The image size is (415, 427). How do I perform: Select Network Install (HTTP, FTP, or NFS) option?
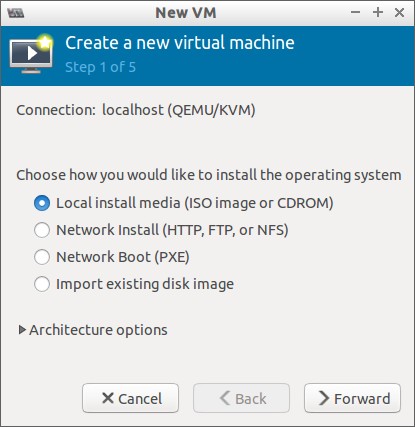click(x=42, y=230)
